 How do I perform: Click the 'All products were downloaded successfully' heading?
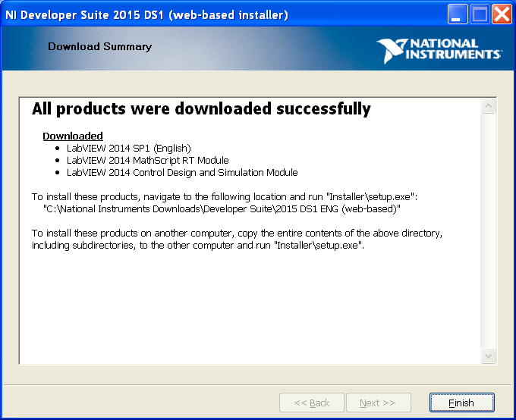pos(201,109)
